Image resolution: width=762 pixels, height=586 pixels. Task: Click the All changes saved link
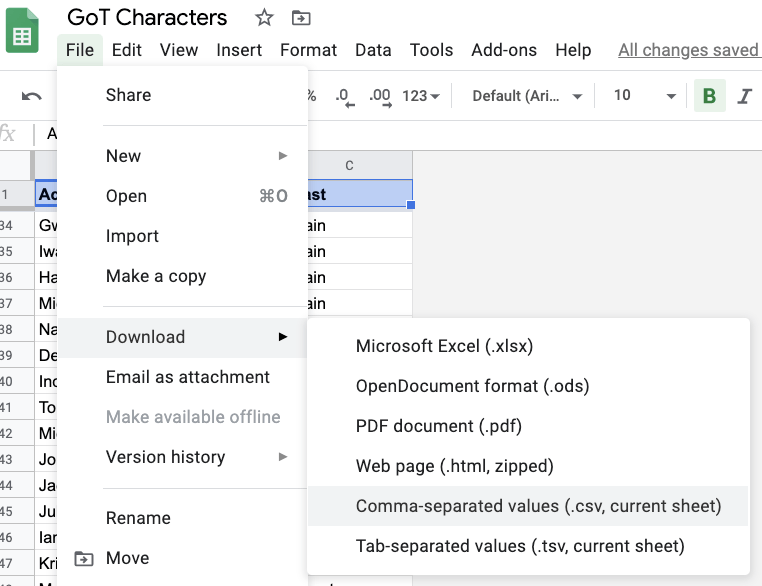point(688,50)
